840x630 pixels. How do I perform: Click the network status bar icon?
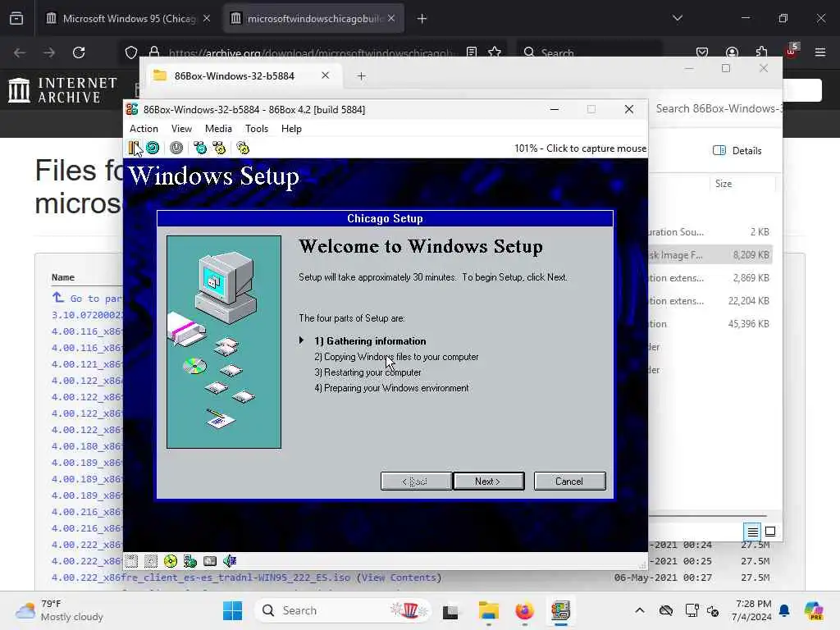[190, 561]
